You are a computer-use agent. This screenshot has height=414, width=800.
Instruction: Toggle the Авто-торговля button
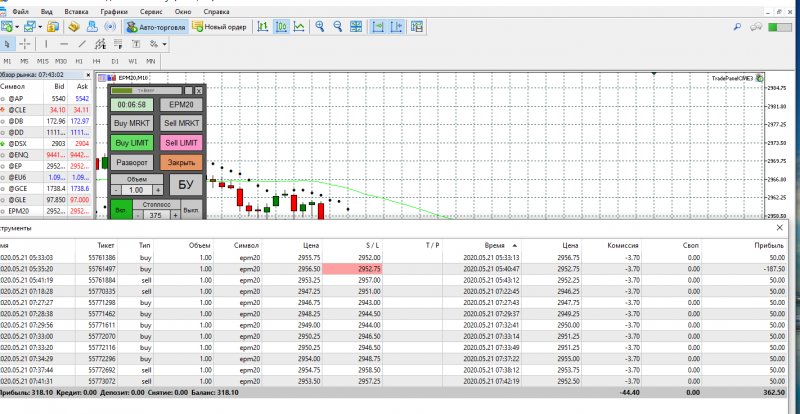coord(156,27)
